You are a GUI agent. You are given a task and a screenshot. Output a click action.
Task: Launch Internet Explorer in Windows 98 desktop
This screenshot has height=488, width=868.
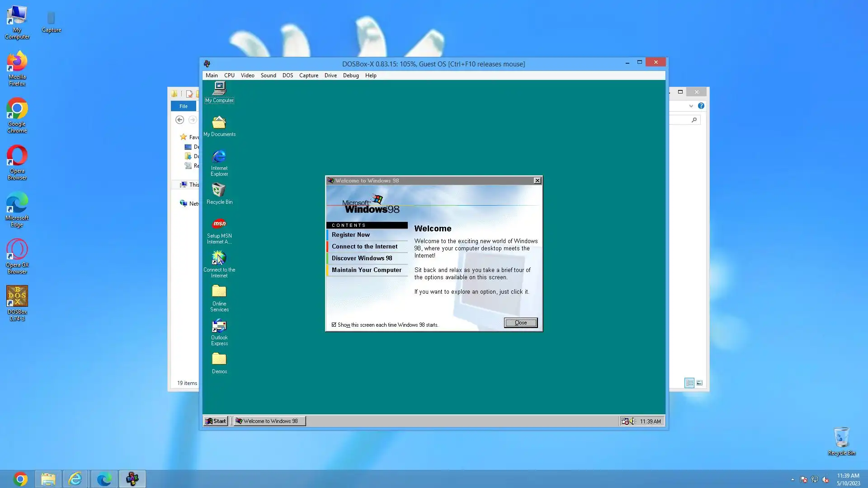pos(219,157)
